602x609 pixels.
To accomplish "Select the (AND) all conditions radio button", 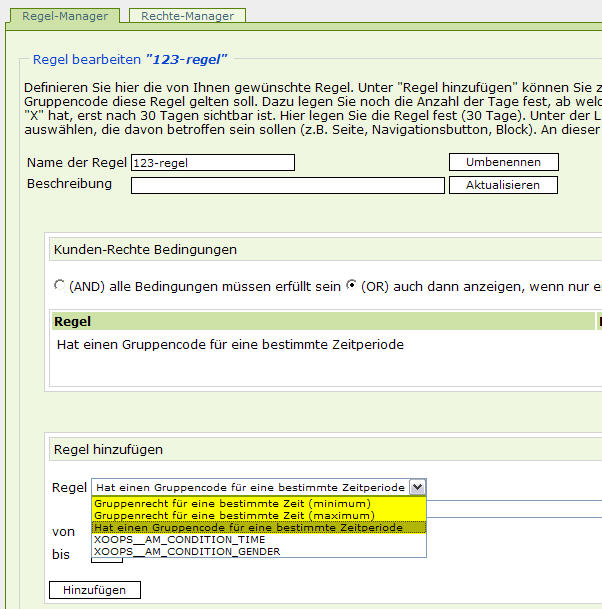I will [x=59, y=285].
